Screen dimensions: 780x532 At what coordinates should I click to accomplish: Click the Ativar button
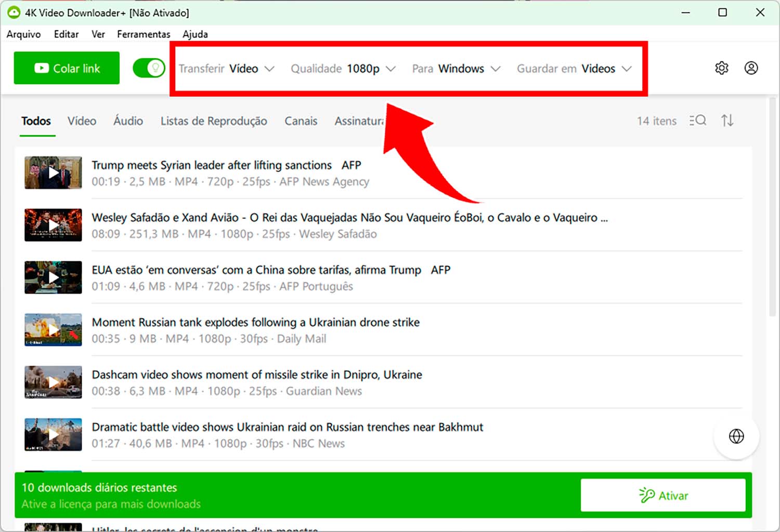point(664,495)
